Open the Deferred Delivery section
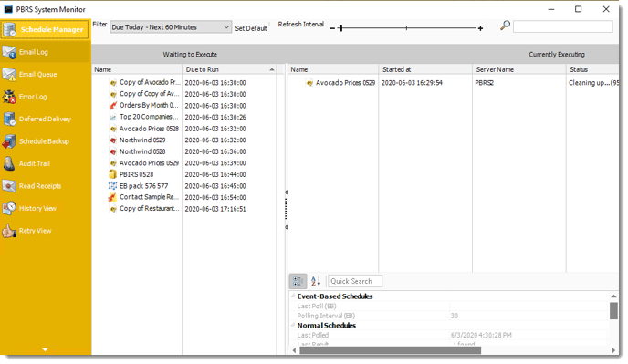The height and width of the screenshot is (364, 628). pyautogui.click(x=45, y=120)
